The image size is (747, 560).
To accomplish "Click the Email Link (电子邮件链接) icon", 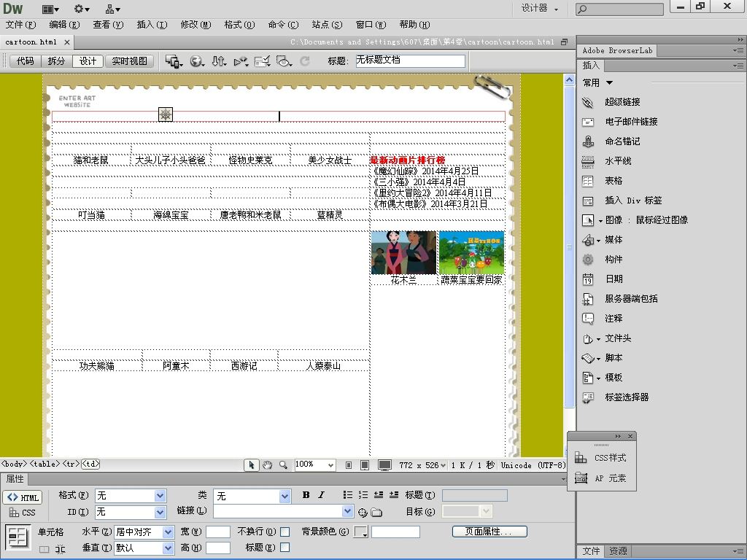I will pos(588,122).
